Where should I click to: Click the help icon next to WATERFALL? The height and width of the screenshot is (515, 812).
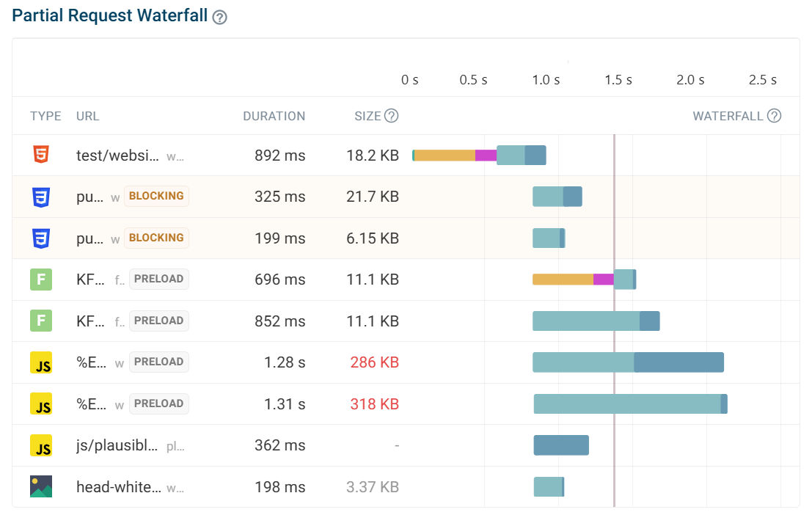point(774,116)
